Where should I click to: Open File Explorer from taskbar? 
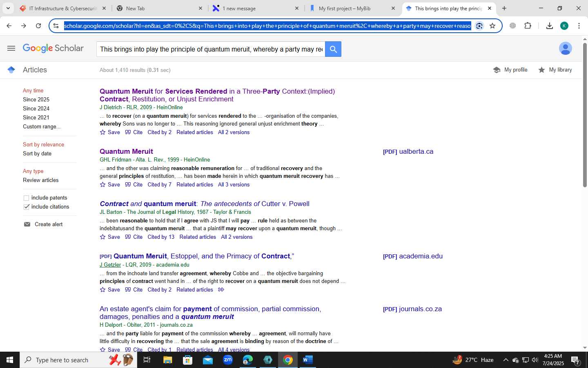pos(168,360)
